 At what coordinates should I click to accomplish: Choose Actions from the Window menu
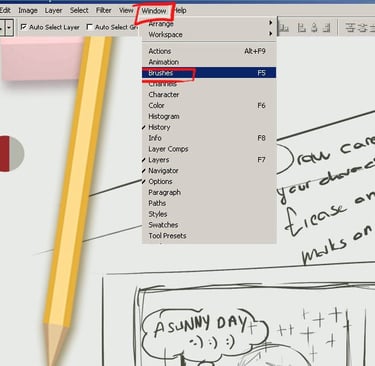point(209,51)
